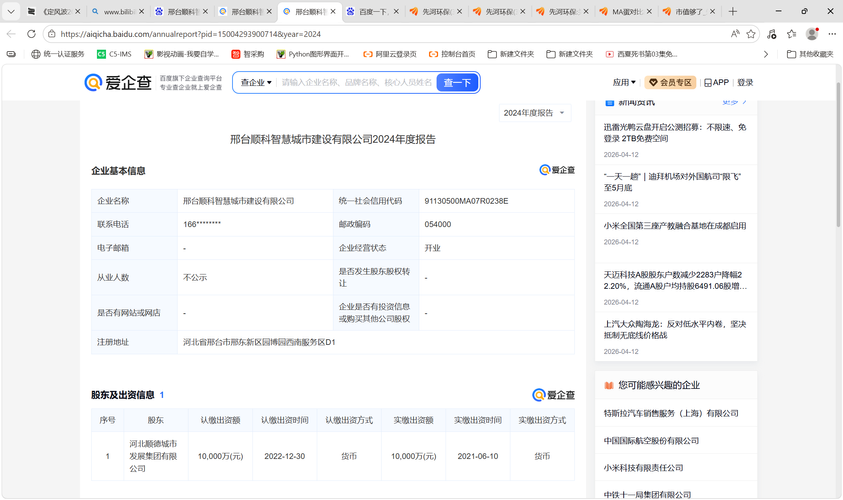Click the 您可能感兴趣的企业 section icon

(609, 385)
